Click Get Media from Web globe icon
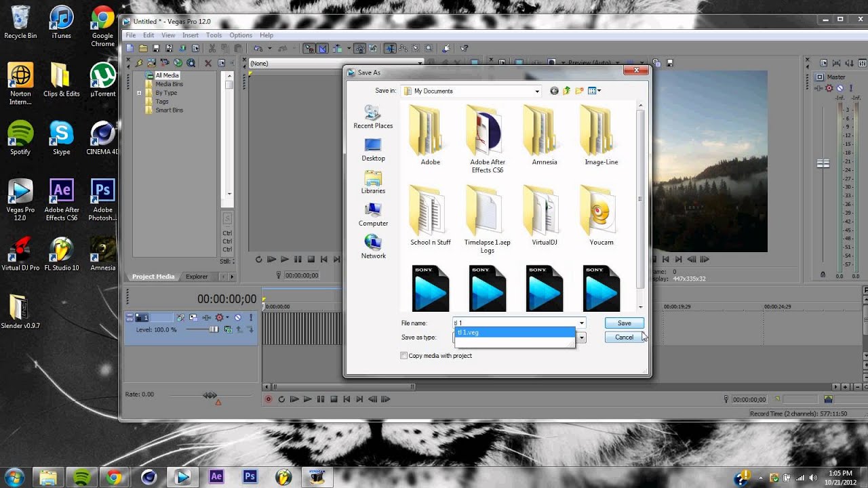The image size is (868, 488). point(178,63)
